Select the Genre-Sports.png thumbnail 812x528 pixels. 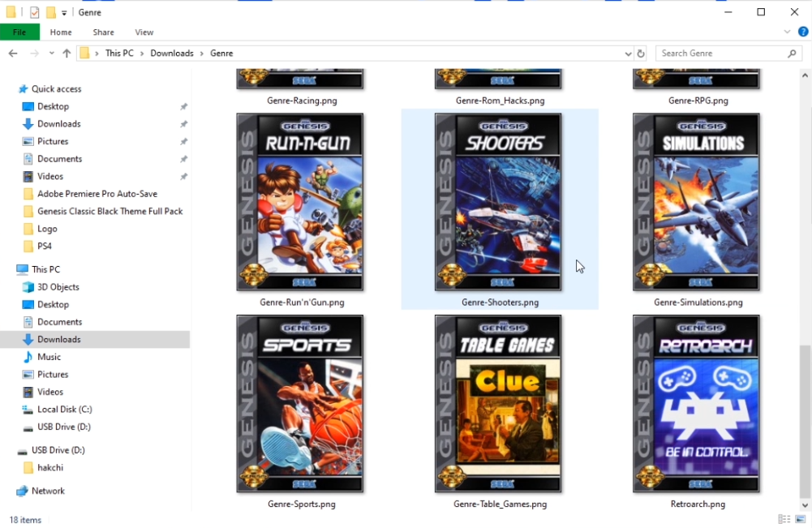[300, 404]
